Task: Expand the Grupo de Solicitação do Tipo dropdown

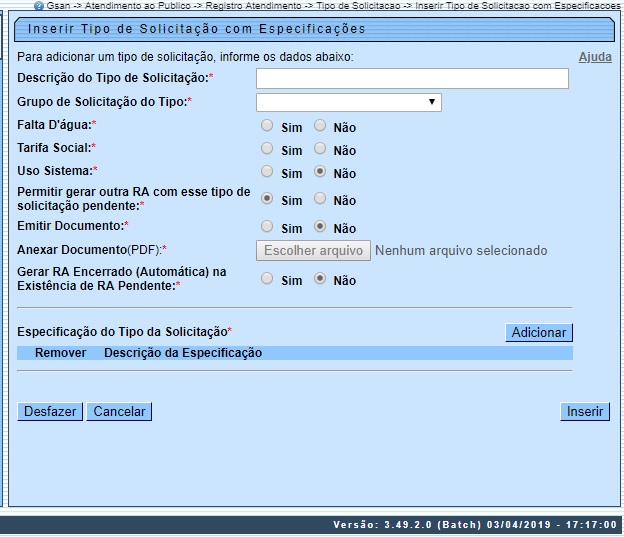Action: [348, 102]
